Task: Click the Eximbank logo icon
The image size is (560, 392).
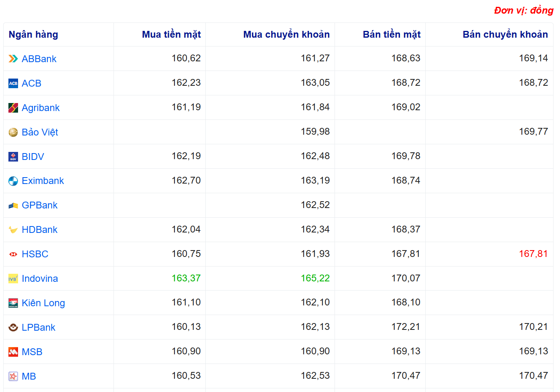Action: [x=13, y=181]
